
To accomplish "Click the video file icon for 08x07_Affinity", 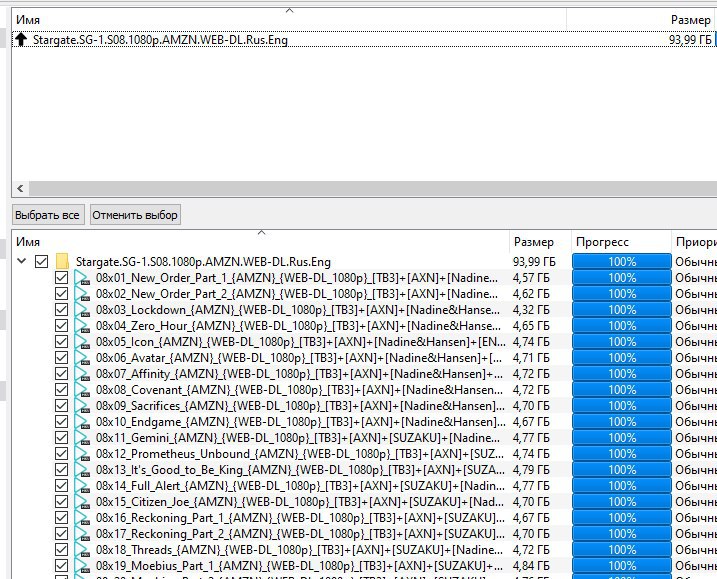I will (x=82, y=374).
